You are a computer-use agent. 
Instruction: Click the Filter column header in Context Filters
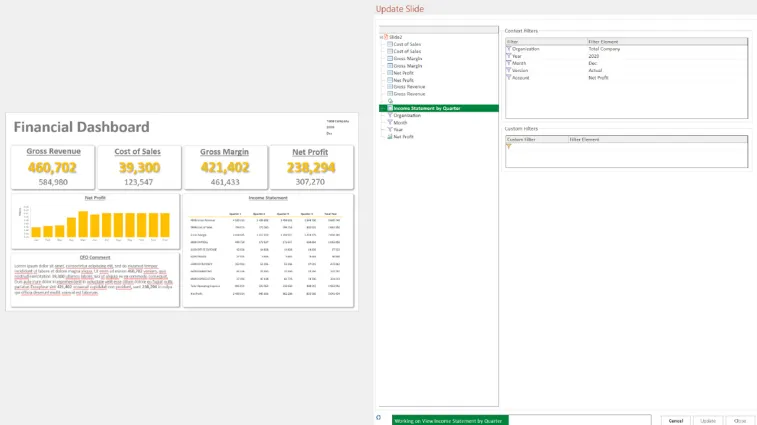[x=546, y=42]
